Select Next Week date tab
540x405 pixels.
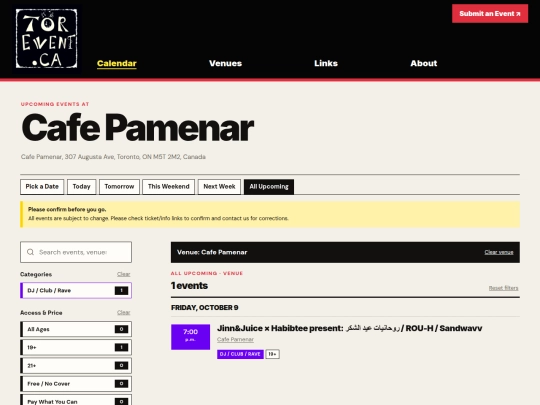[x=219, y=187]
